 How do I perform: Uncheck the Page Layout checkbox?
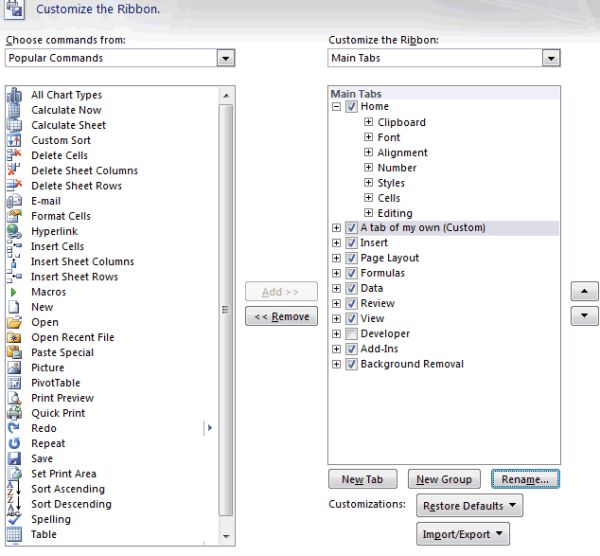click(x=351, y=258)
